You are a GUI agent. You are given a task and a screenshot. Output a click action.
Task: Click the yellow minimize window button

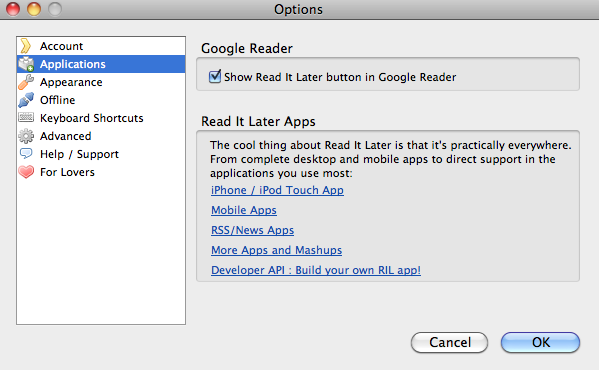(x=34, y=9)
